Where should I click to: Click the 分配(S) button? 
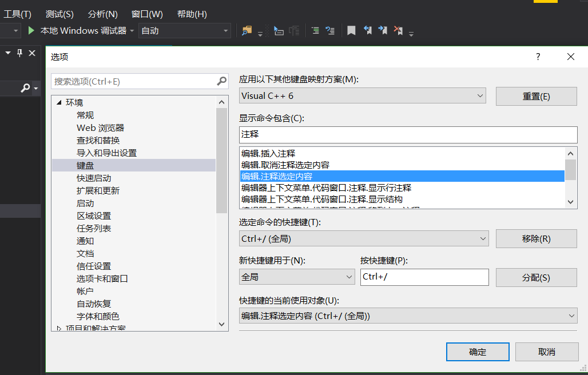tap(537, 278)
